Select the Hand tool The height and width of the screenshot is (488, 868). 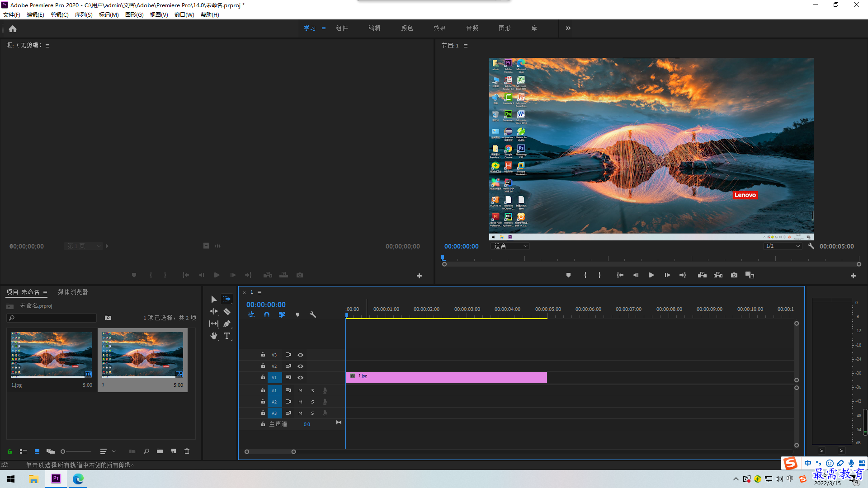pyautogui.click(x=214, y=336)
